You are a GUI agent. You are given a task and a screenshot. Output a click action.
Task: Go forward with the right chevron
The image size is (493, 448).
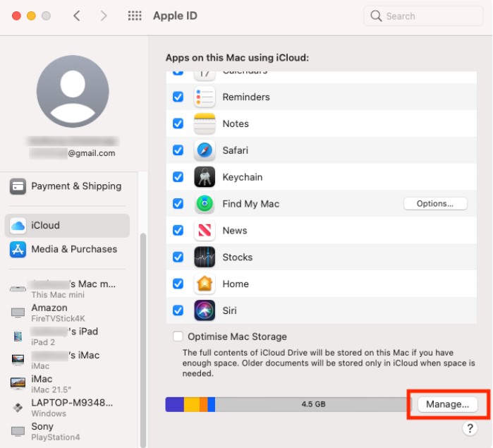(104, 16)
